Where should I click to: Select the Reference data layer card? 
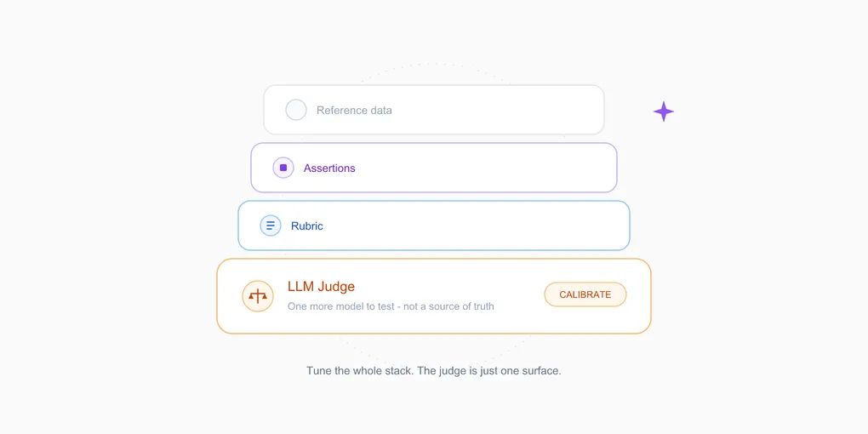coord(434,110)
